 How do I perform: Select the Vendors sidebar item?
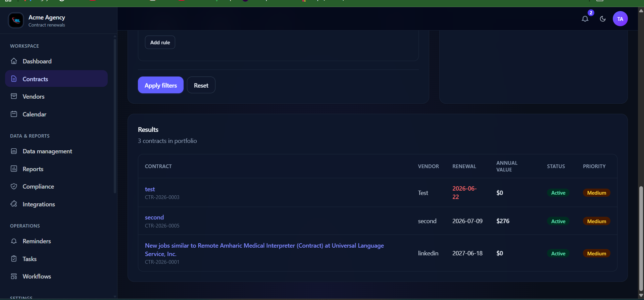tap(56, 96)
